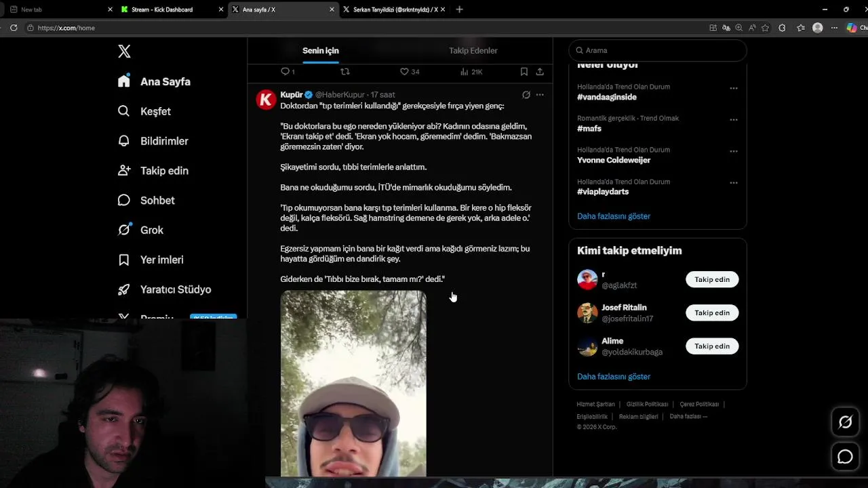Follow @aglakfzt with Takip edin
The image size is (868, 488).
[712, 279]
